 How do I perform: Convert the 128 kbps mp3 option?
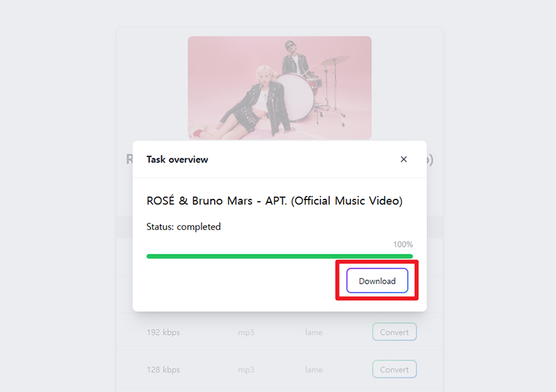tap(394, 369)
